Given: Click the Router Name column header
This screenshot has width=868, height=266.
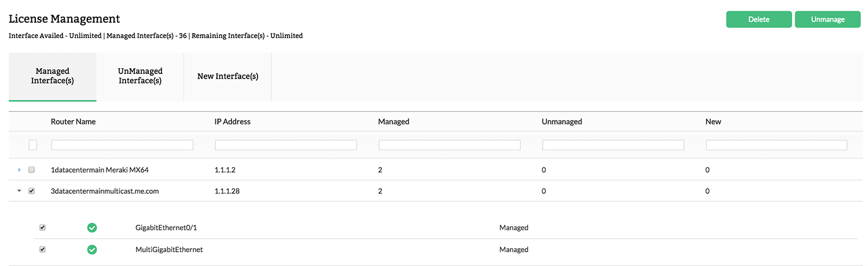Looking at the screenshot, I should [73, 121].
